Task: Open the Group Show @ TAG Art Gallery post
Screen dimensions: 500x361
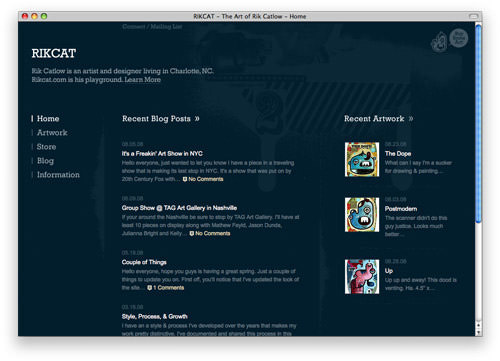Action: click(179, 208)
